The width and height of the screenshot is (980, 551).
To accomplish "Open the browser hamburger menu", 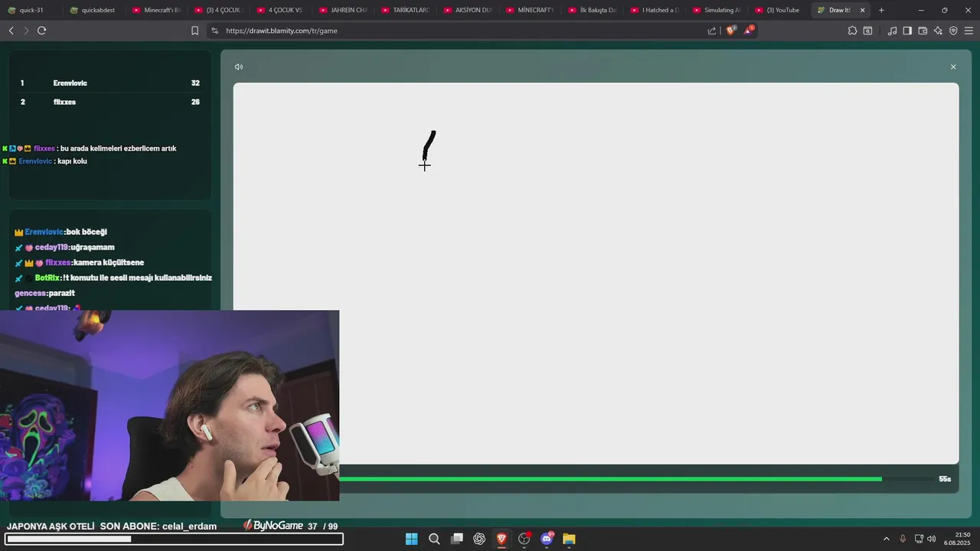I will click(x=969, y=31).
